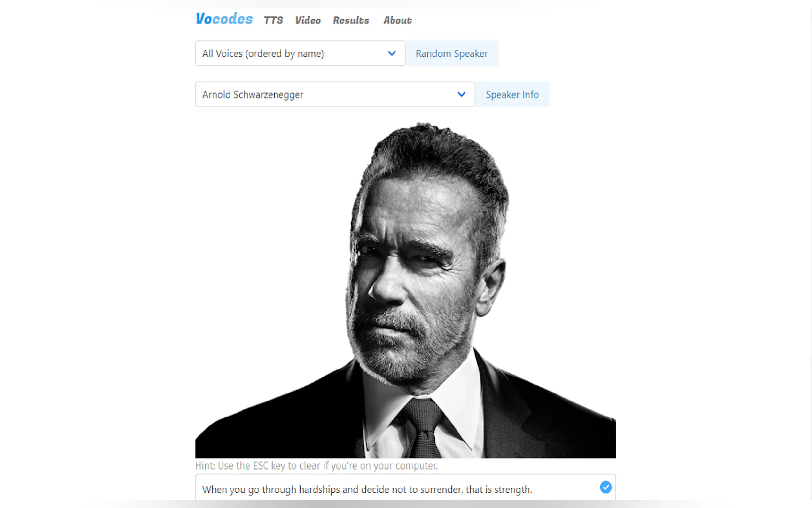Screen dimensions: 812x508
Task: Open the Video section
Action: (x=308, y=20)
